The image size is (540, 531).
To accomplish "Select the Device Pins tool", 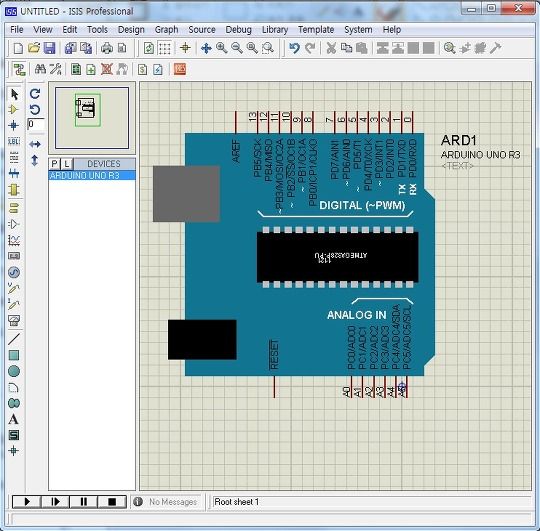I will tap(14, 224).
